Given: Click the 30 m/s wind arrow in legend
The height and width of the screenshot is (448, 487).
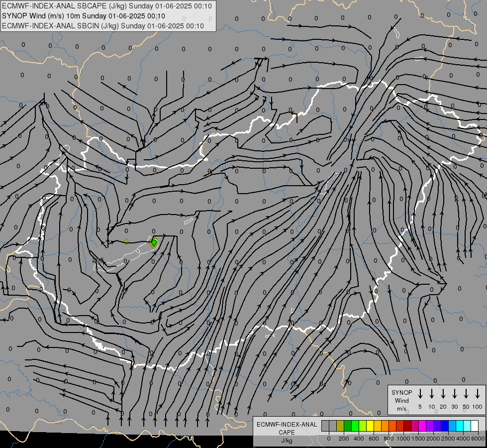Looking at the screenshot, I should (454, 394).
